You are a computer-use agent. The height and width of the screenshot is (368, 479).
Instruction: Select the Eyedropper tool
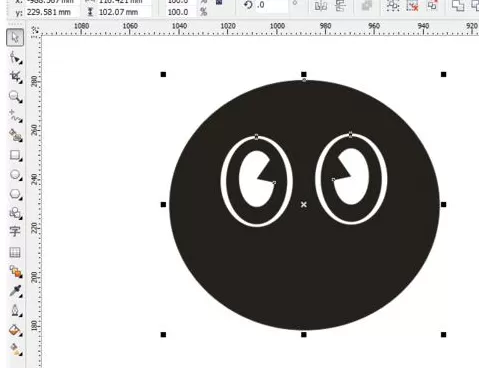tap(15, 291)
